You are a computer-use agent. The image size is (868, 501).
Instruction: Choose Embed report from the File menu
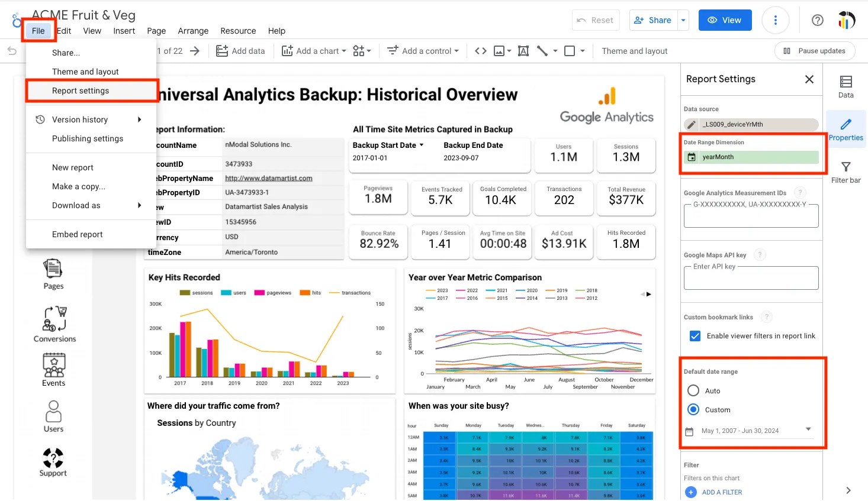77,234
